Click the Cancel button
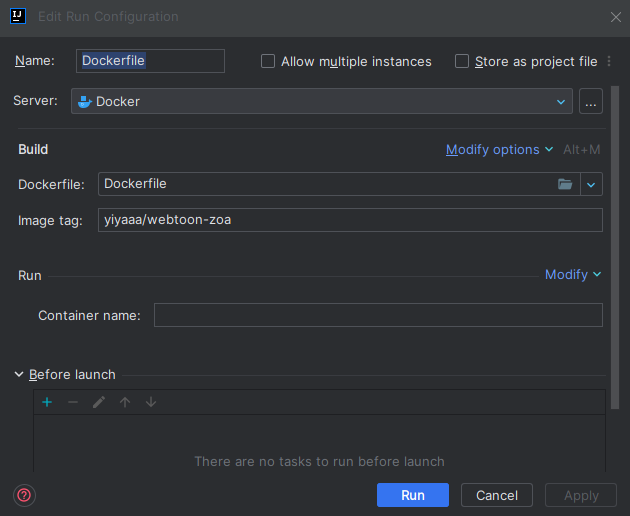This screenshot has width=630, height=516. pyautogui.click(x=497, y=495)
